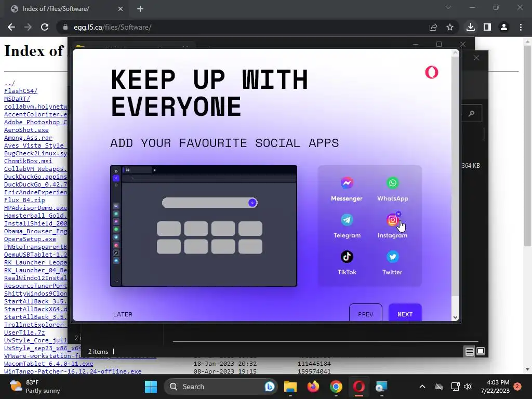The width and height of the screenshot is (532, 399).
Task: Open File Explorer from the taskbar
Action: 290,387
